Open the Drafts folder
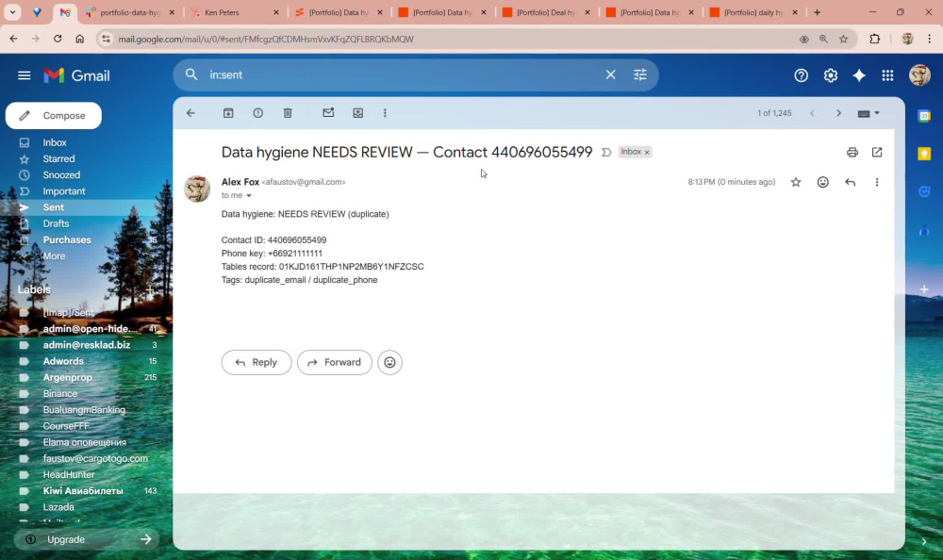Viewport: 943px width, 560px height. click(x=56, y=223)
